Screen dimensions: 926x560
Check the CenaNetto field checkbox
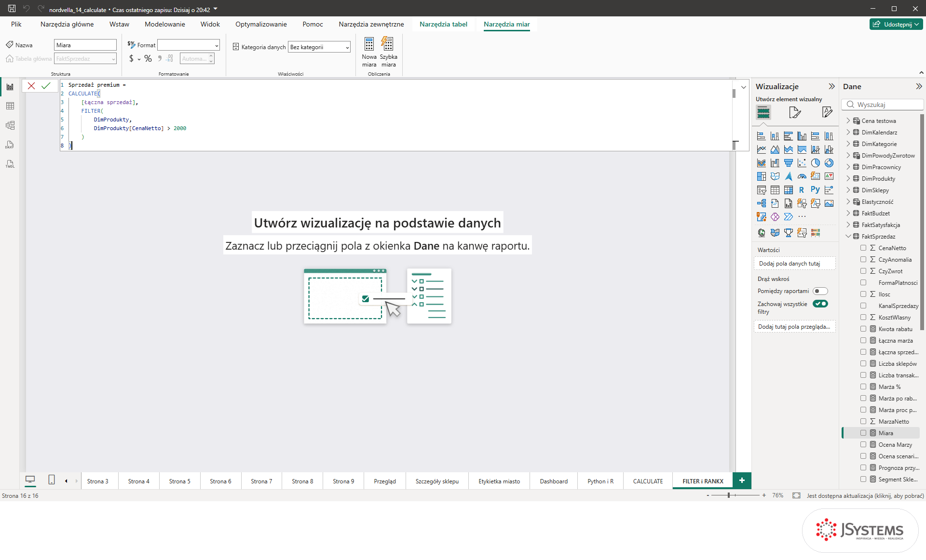(x=863, y=248)
